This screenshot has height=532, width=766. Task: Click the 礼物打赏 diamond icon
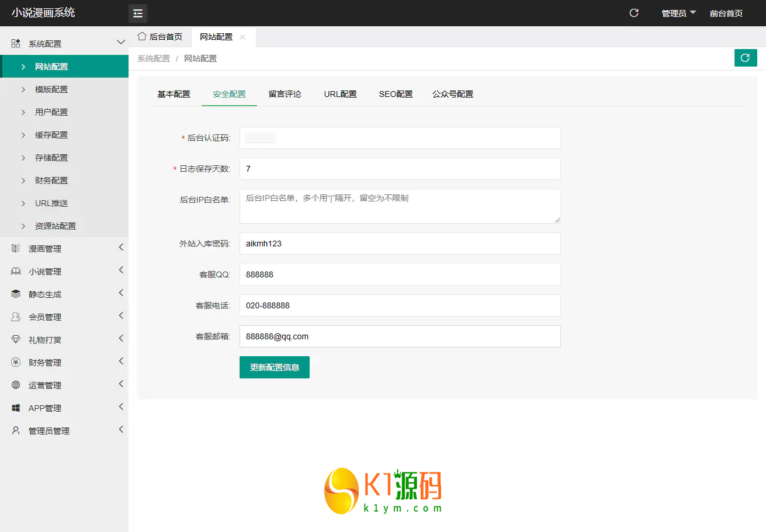pos(16,340)
